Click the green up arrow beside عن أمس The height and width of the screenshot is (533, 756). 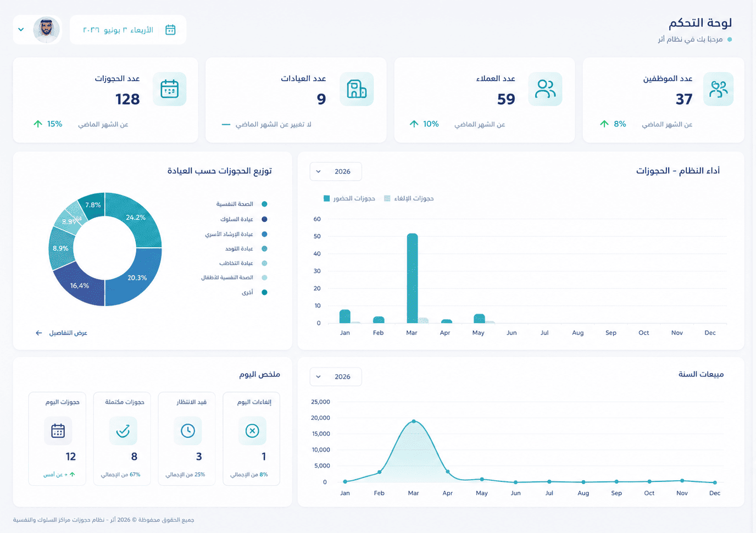pyautogui.click(x=72, y=474)
